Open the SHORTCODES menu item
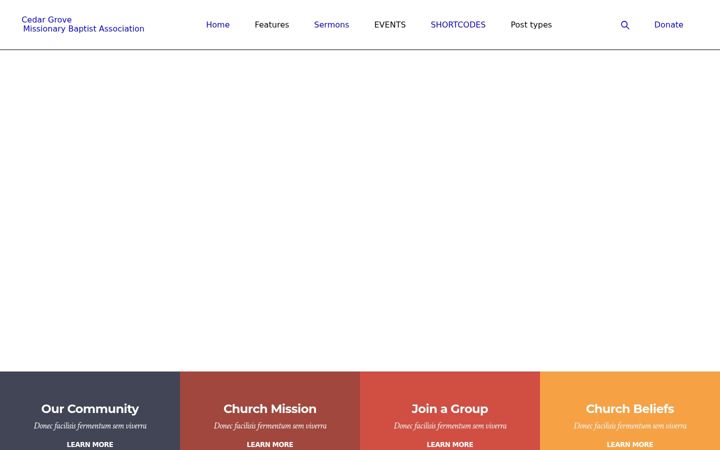The height and width of the screenshot is (450, 720). (x=458, y=25)
